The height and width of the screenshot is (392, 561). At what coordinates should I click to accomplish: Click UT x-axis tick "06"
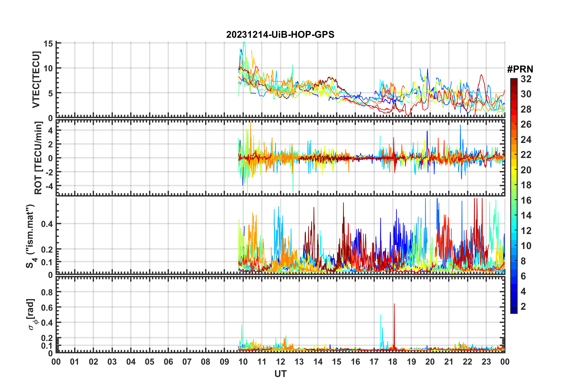[168, 362]
